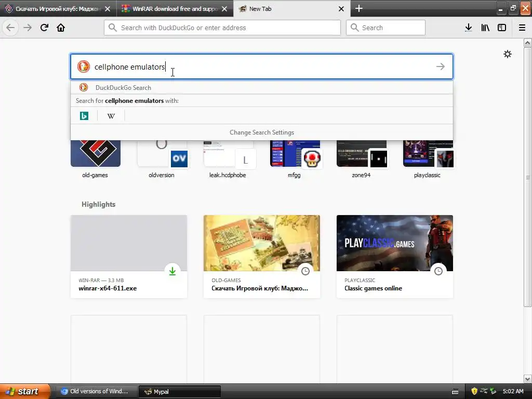This screenshot has width=532, height=399.
Task: Open the oldversion top site tile
Action: coord(162,159)
